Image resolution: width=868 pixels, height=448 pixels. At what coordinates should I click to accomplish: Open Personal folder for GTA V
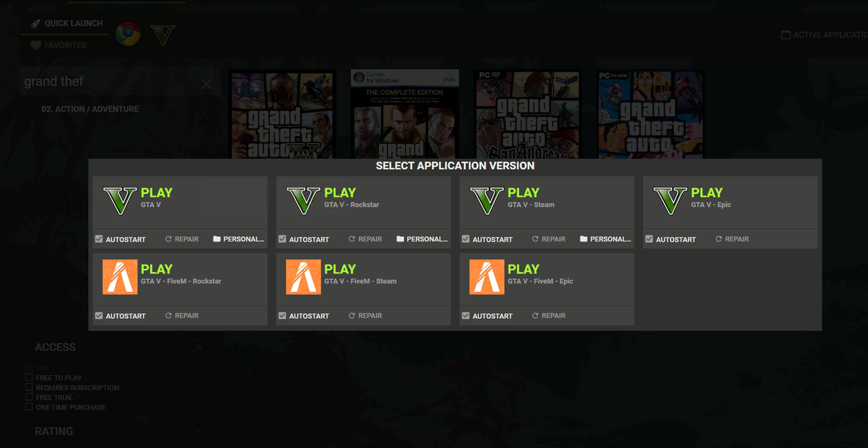click(x=239, y=239)
